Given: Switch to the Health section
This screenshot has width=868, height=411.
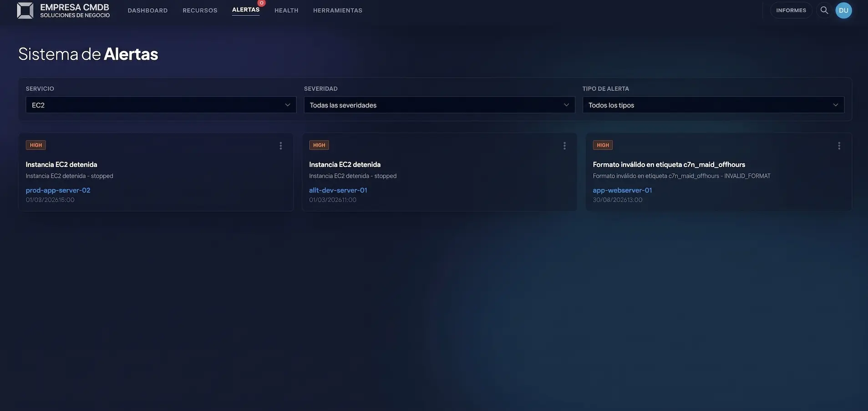Looking at the screenshot, I should tap(286, 10).
